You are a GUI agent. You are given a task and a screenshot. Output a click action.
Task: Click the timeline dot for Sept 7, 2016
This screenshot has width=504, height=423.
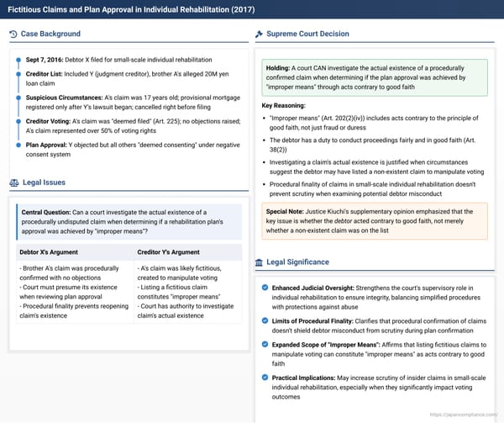point(18,60)
